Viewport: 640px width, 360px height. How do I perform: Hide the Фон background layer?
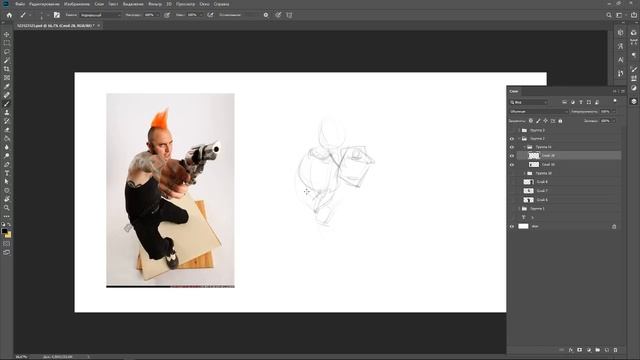[x=512, y=226]
